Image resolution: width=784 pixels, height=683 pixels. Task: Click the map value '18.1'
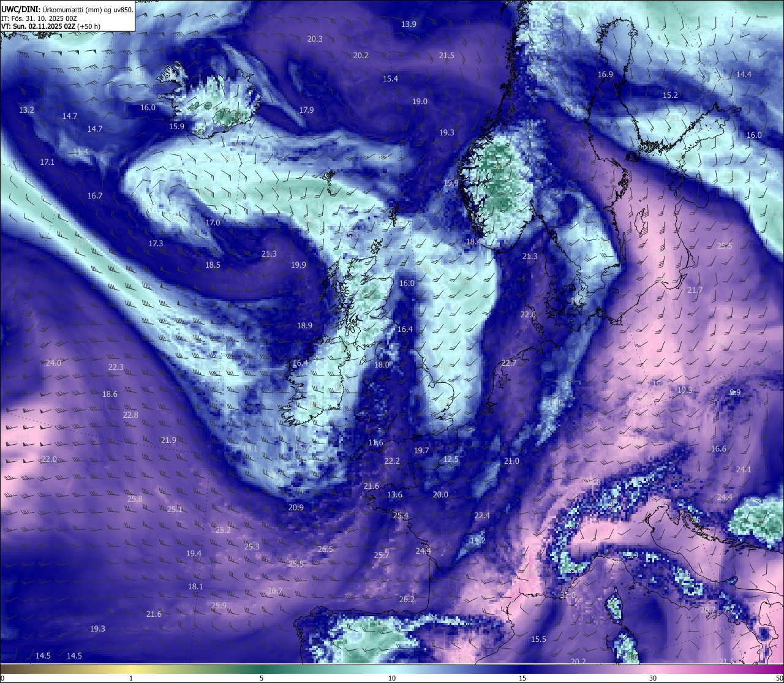point(195,586)
